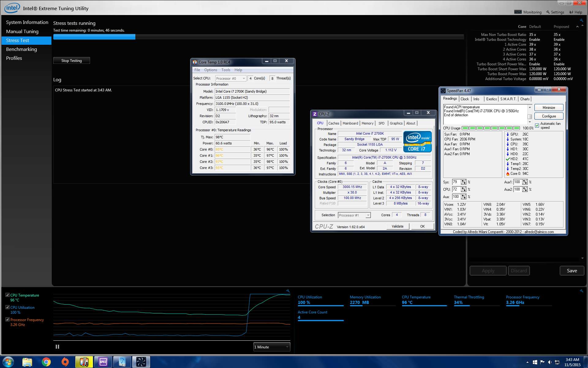Open the Charts tab in SpeedFan
Viewport: 588px width, 368px height.
coord(525,99)
